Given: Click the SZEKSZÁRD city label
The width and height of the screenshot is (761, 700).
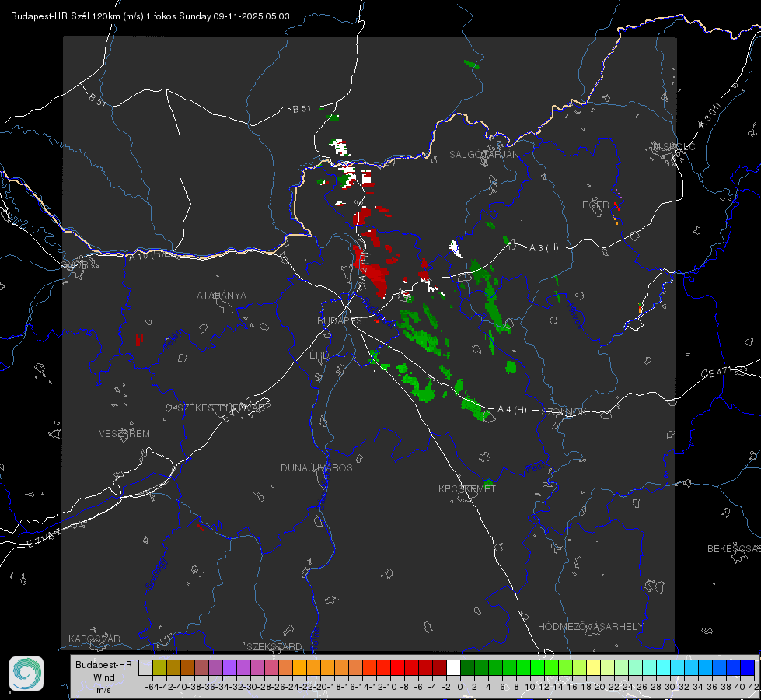Looking at the screenshot, I should pos(274,646).
